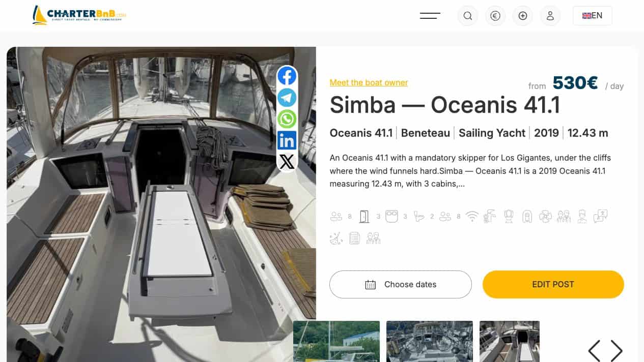
Task: Open the second thumbnail showing the helm wheels
Action: (430, 341)
